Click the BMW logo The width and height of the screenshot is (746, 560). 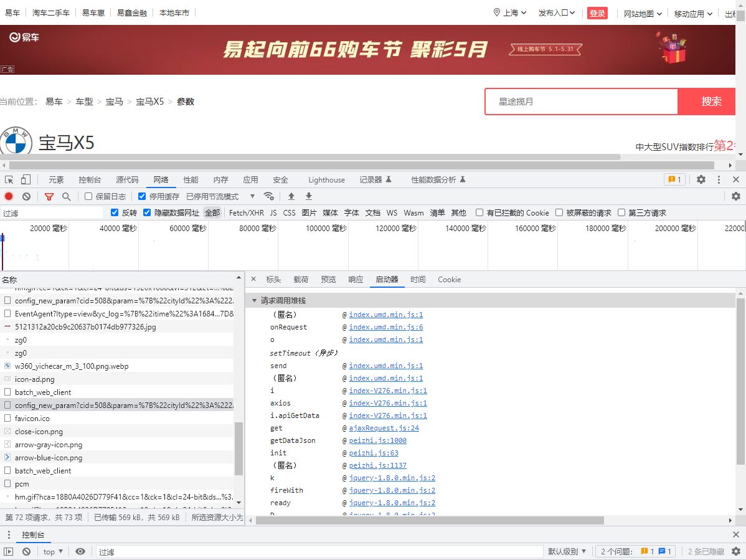click(16, 141)
